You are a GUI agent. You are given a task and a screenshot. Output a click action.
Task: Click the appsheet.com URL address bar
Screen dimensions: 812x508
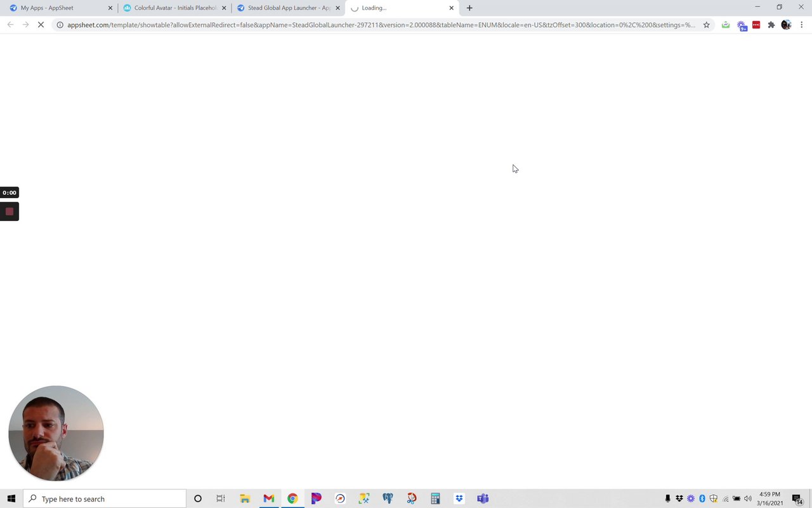click(381, 25)
